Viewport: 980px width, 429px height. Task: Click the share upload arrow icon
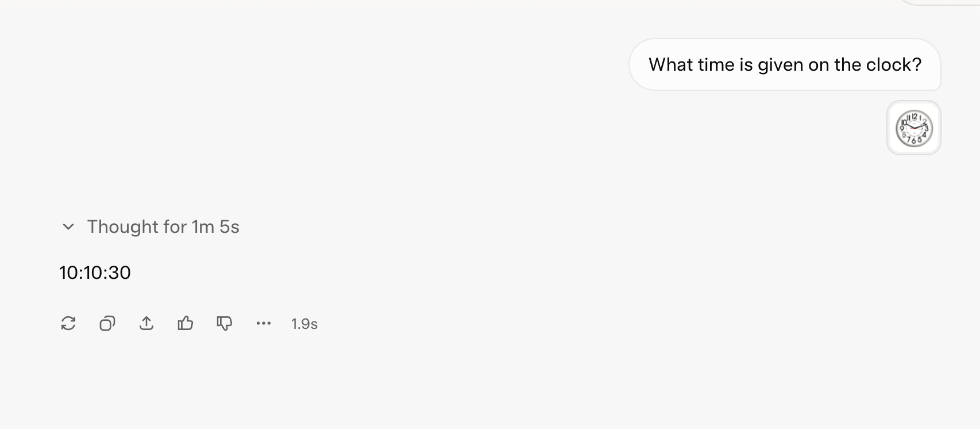(x=146, y=324)
